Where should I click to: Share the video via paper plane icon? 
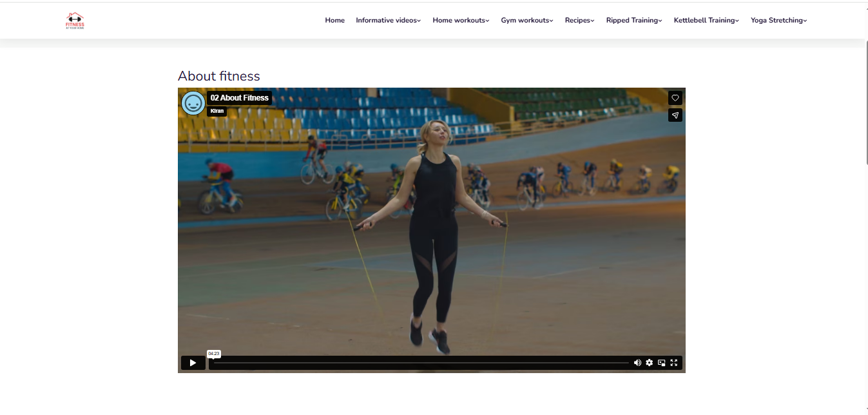pos(675,115)
